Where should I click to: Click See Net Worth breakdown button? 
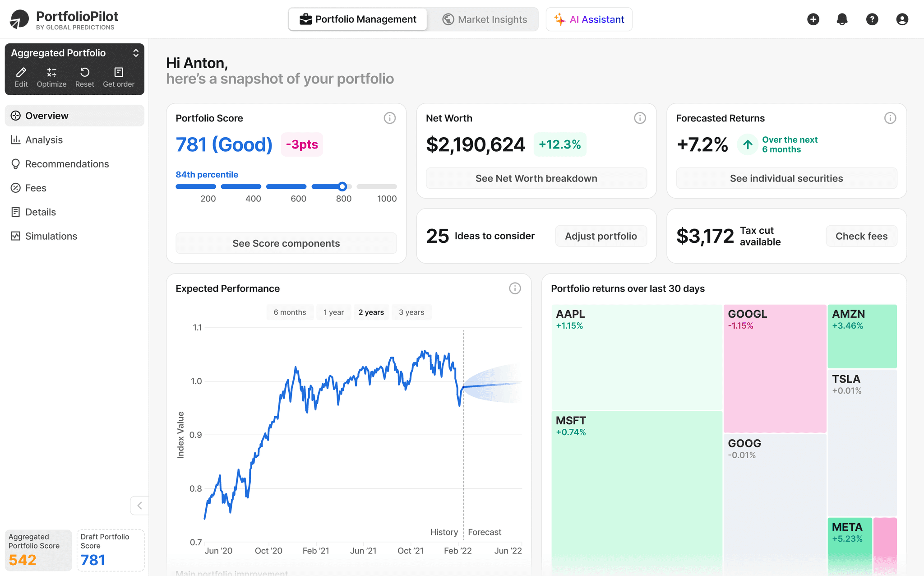click(x=536, y=178)
